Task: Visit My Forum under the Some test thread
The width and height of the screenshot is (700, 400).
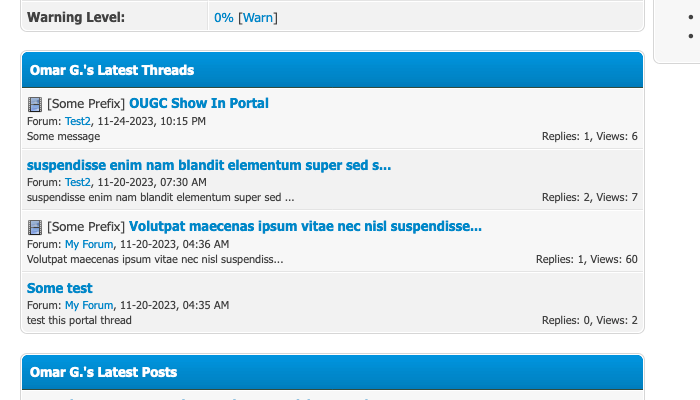Action: pos(89,305)
